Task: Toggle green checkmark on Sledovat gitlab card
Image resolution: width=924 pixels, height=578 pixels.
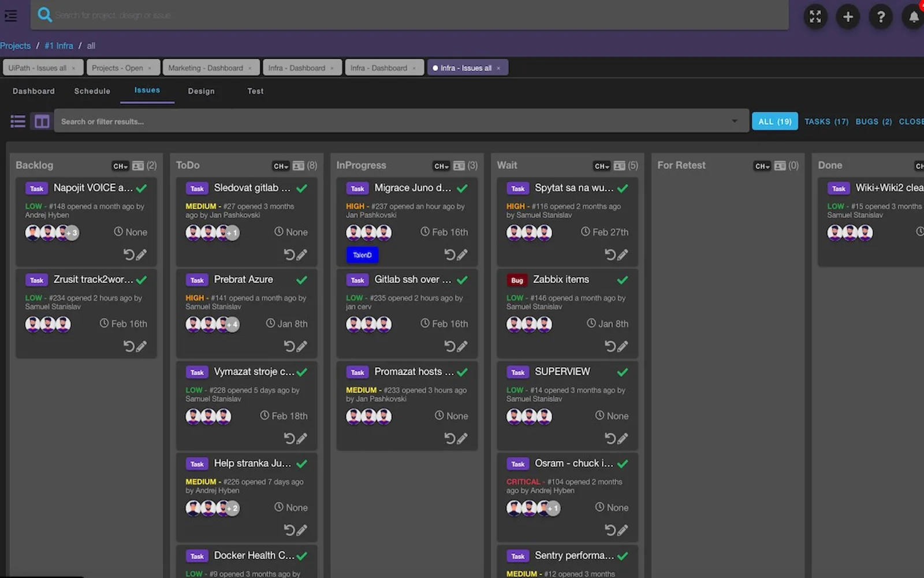Action: click(x=301, y=188)
